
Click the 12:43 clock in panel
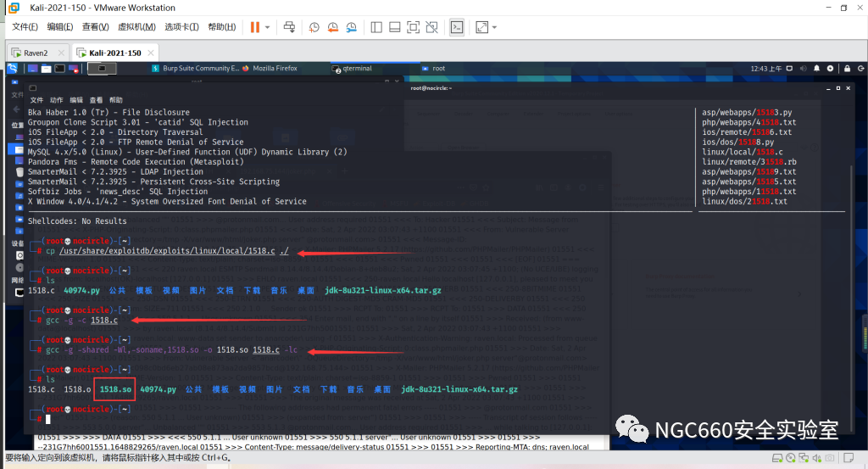pos(765,69)
